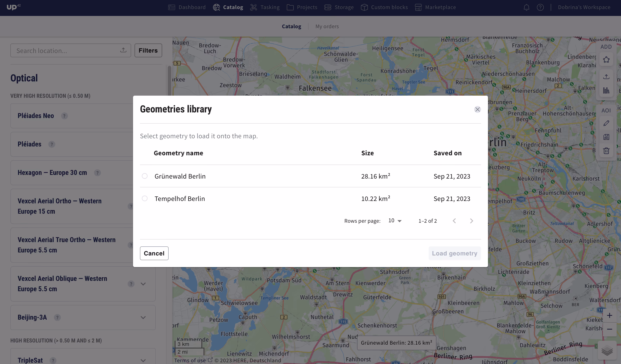Click Cancel in Geometries library
The image size is (621, 364).
pyautogui.click(x=154, y=253)
